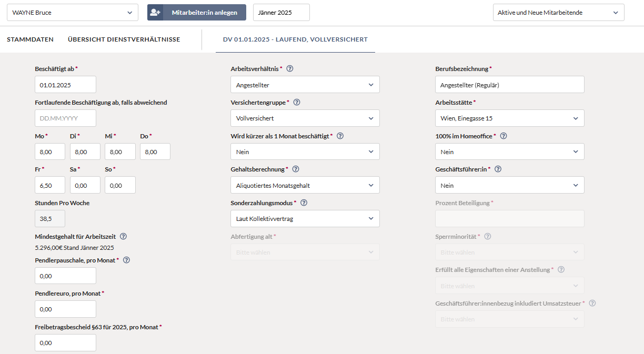644x354 pixels.
Task: Click the Fortlaufende Beschäftigung DD.MM.YYYY field
Action: click(66, 118)
